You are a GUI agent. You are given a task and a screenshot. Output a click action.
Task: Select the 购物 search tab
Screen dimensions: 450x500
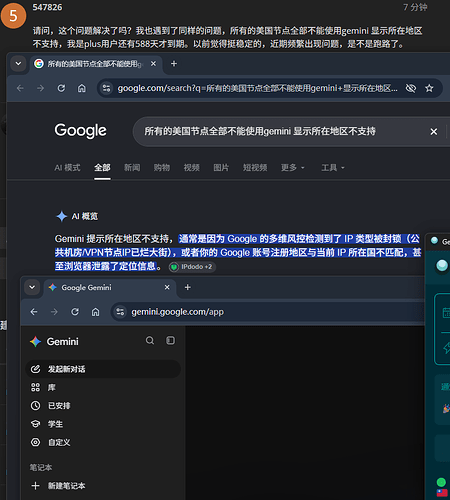(162, 168)
